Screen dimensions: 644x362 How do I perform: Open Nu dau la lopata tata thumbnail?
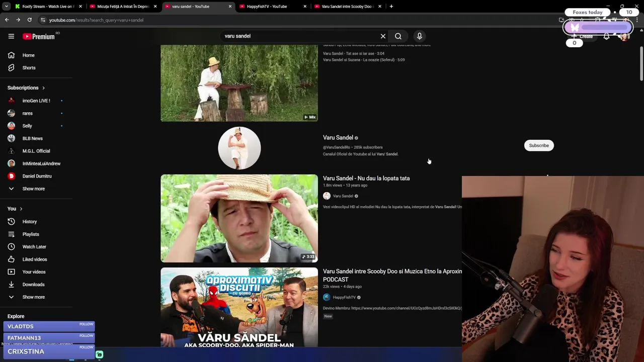[239, 218]
